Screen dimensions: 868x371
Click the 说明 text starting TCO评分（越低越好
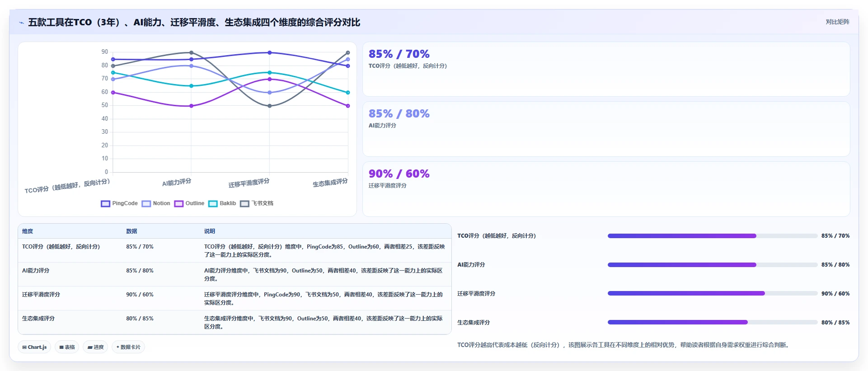point(324,251)
